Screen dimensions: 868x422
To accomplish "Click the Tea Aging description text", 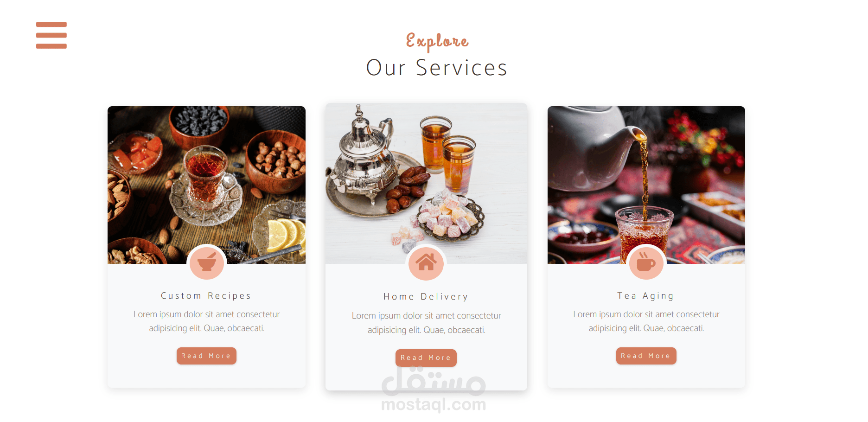I will 646,321.
